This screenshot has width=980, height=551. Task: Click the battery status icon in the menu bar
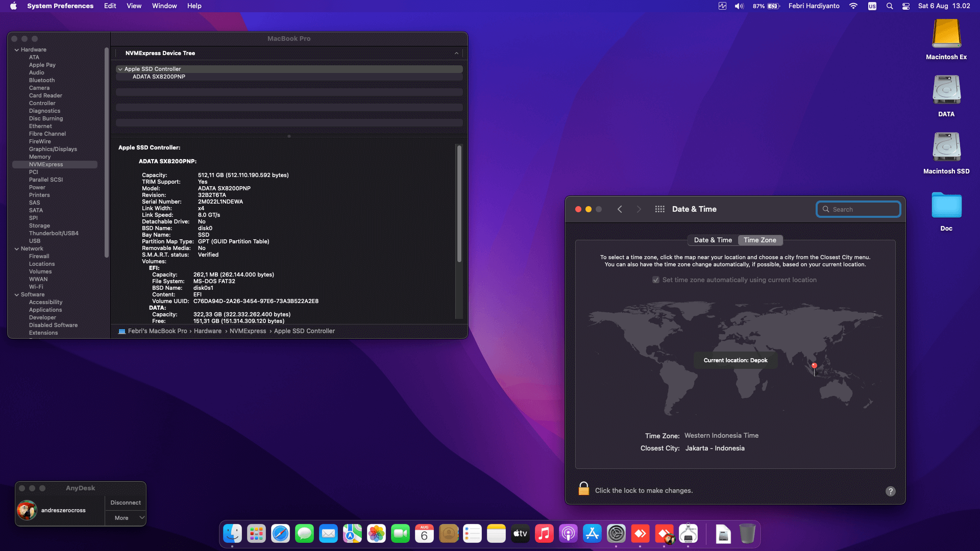coord(774,6)
